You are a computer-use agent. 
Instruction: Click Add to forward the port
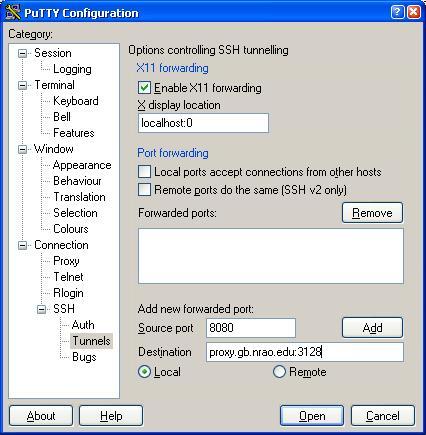tap(372, 328)
